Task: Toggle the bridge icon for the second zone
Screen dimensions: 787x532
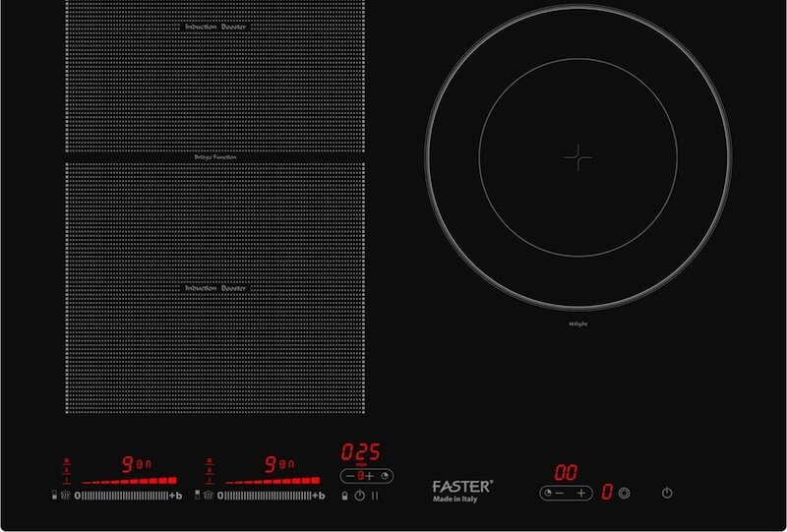Action: [208, 496]
